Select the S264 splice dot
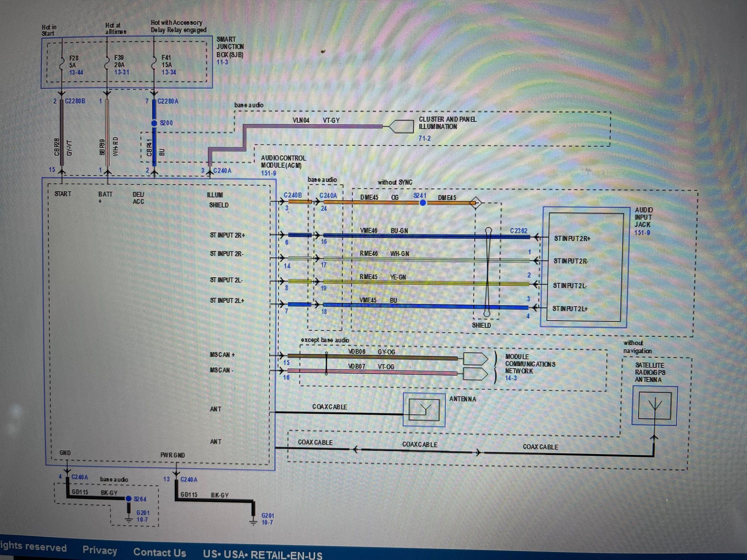 pyautogui.click(x=128, y=498)
